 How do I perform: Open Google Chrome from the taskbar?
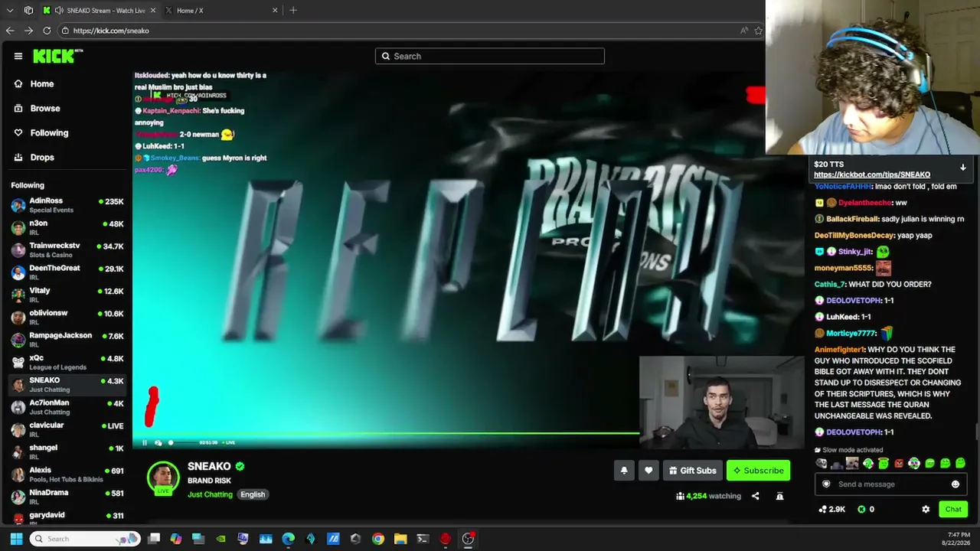coord(378,539)
